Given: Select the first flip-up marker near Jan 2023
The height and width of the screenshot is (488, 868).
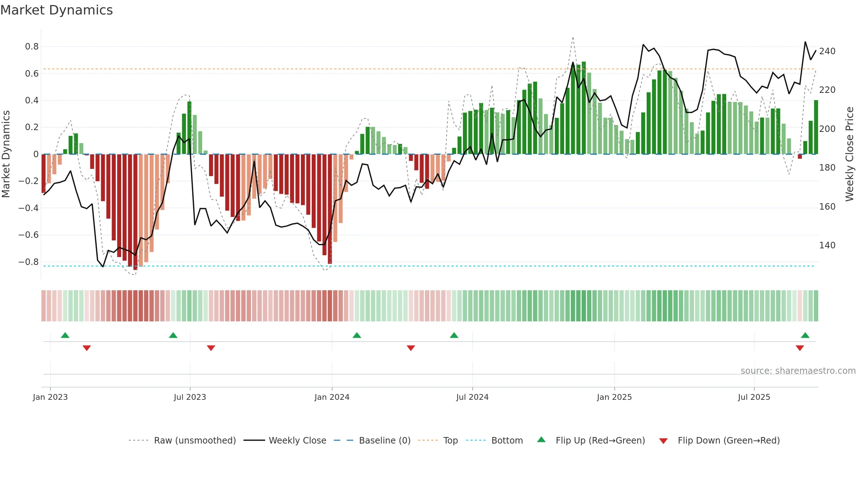Looking at the screenshot, I should pos(65,335).
